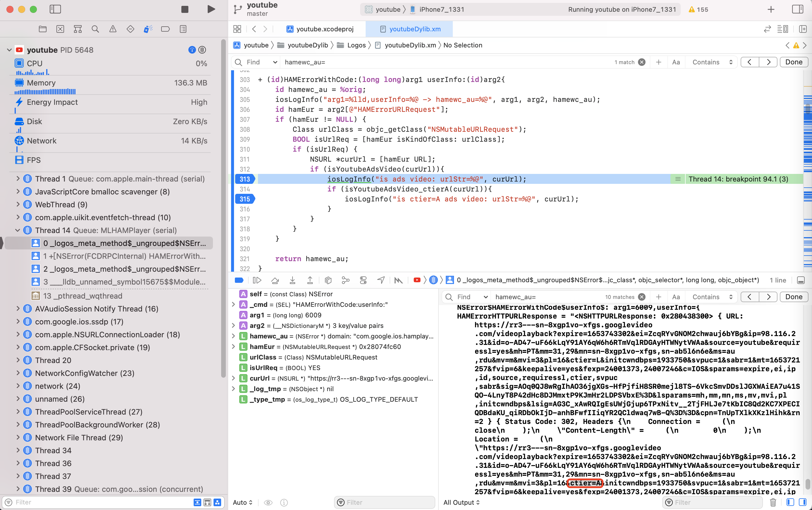
Task: Click Done in console find bar
Action: coord(794,297)
